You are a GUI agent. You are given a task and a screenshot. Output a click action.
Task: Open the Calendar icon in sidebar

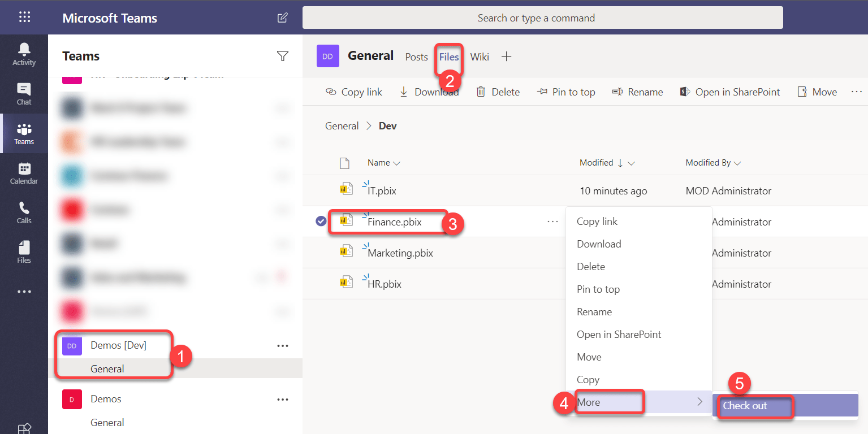point(24,173)
